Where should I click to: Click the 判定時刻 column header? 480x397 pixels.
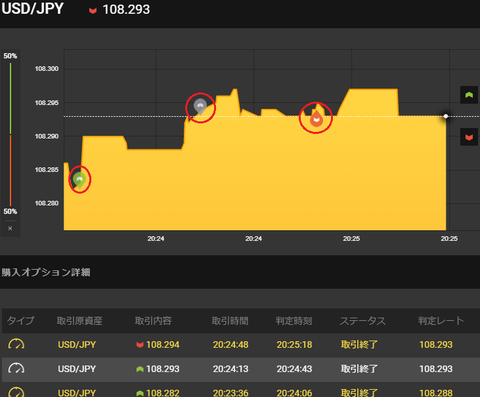(294, 321)
